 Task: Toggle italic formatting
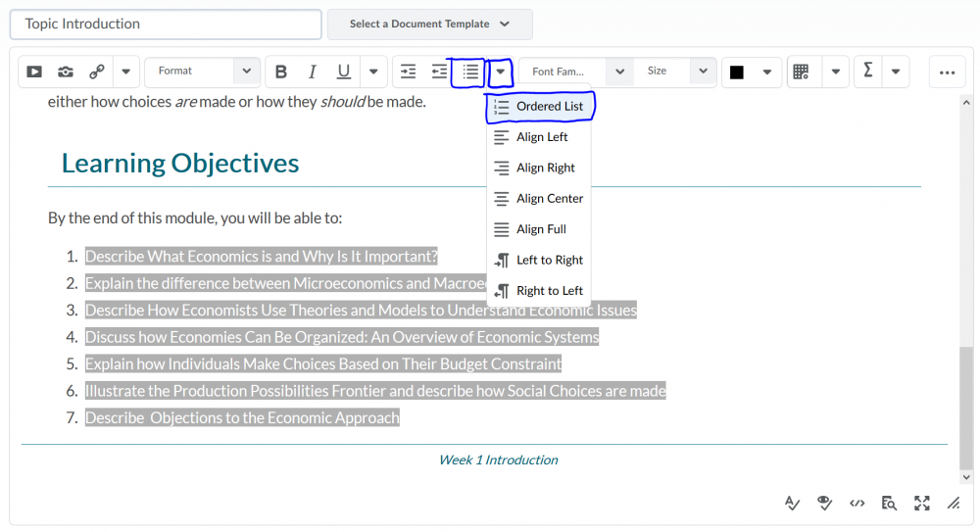click(313, 72)
